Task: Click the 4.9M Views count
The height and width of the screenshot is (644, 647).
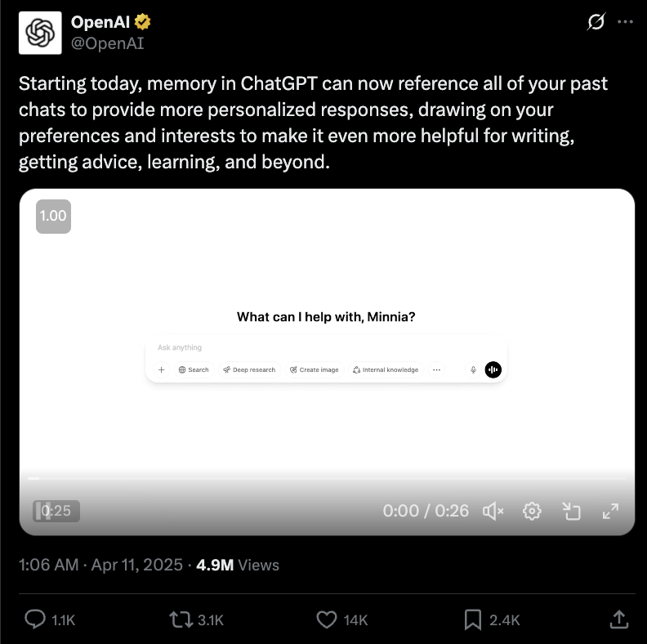Action: [x=238, y=565]
